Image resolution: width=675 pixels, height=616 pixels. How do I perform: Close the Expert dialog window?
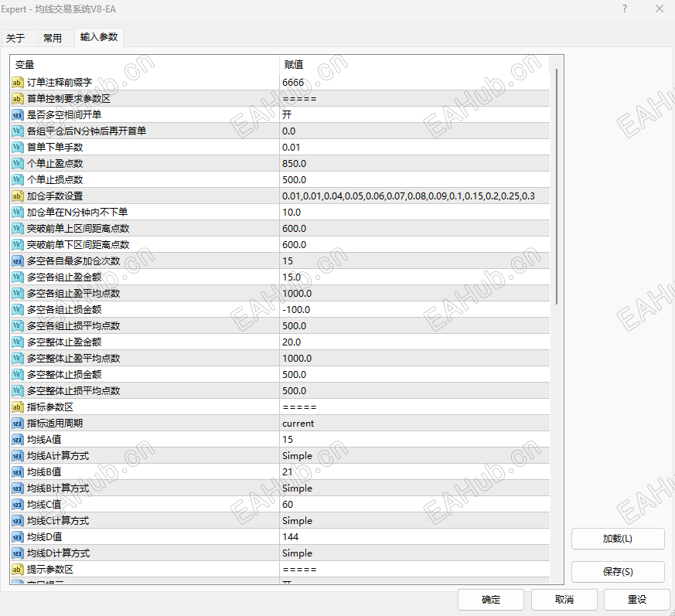659,9
